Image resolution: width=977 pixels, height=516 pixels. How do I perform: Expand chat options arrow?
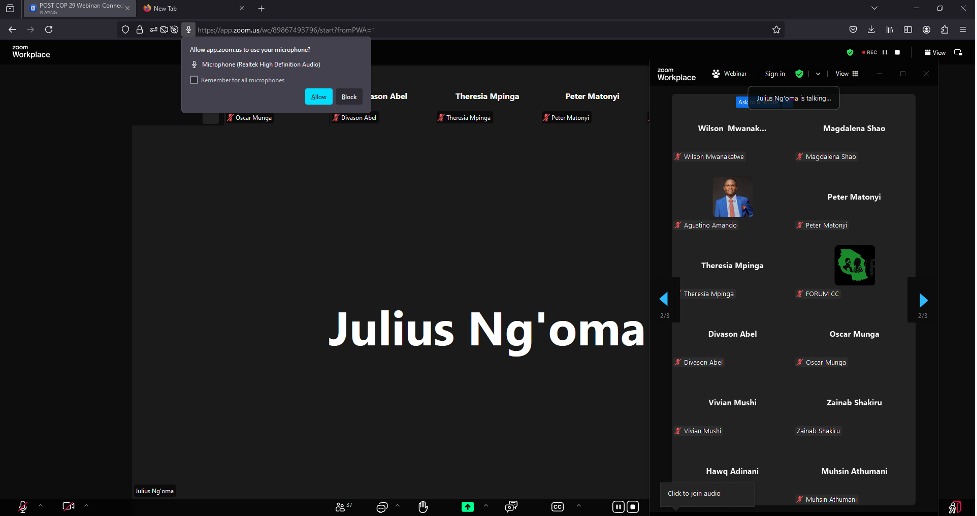tap(398, 505)
